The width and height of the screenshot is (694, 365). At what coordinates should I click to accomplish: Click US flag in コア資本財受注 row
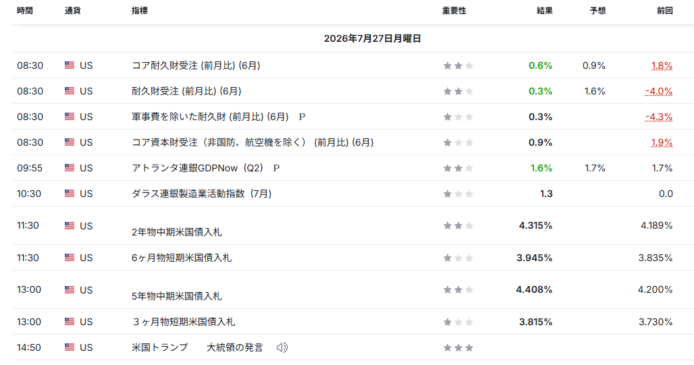tap(69, 142)
